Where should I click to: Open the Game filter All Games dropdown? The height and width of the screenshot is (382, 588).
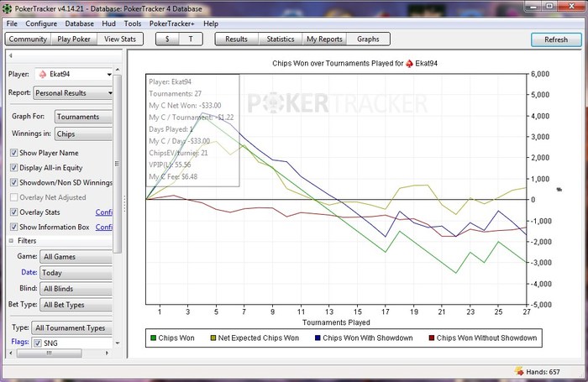click(x=76, y=257)
